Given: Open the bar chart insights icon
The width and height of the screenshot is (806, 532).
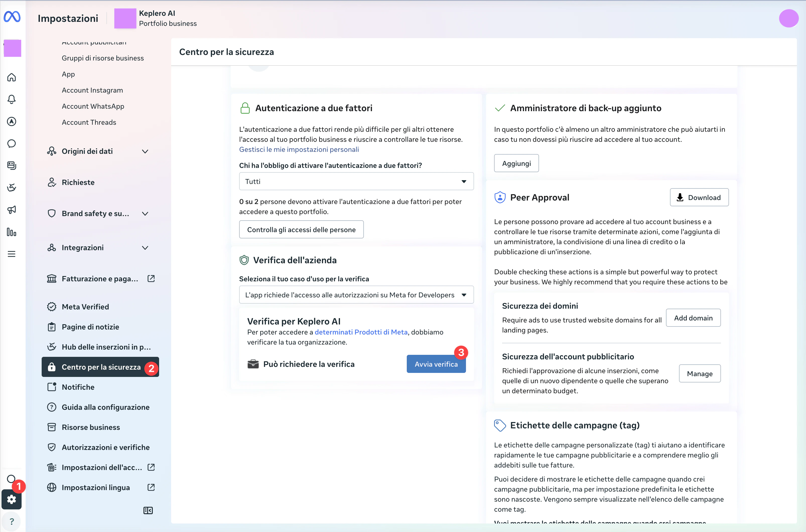Looking at the screenshot, I should point(12,232).
